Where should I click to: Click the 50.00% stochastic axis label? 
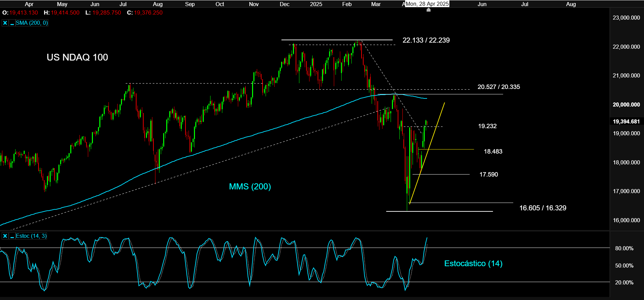point(624,266)
